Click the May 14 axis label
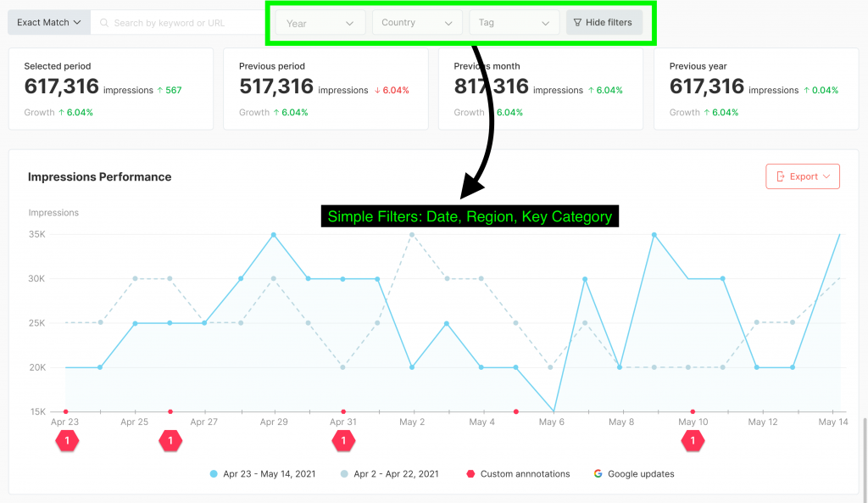 coord(833,422)
